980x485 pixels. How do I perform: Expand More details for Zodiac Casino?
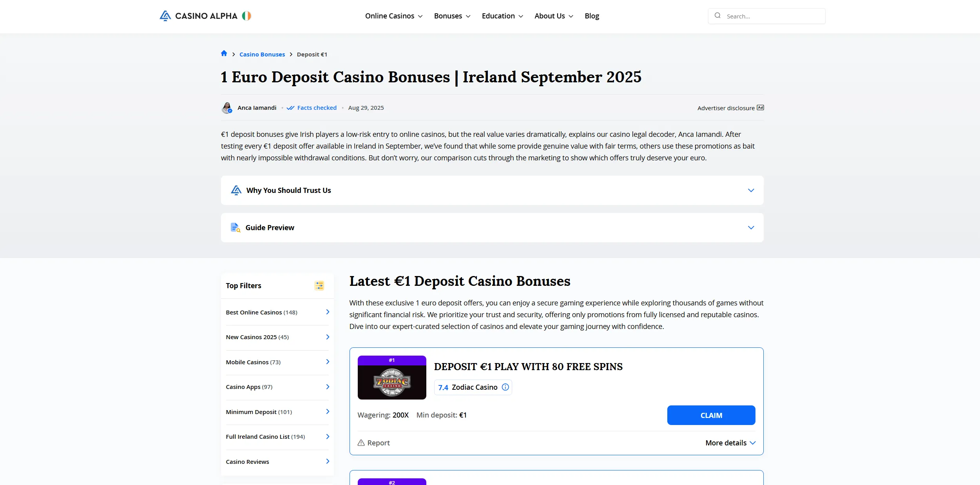pyautogui.click(x=730, y=443)
